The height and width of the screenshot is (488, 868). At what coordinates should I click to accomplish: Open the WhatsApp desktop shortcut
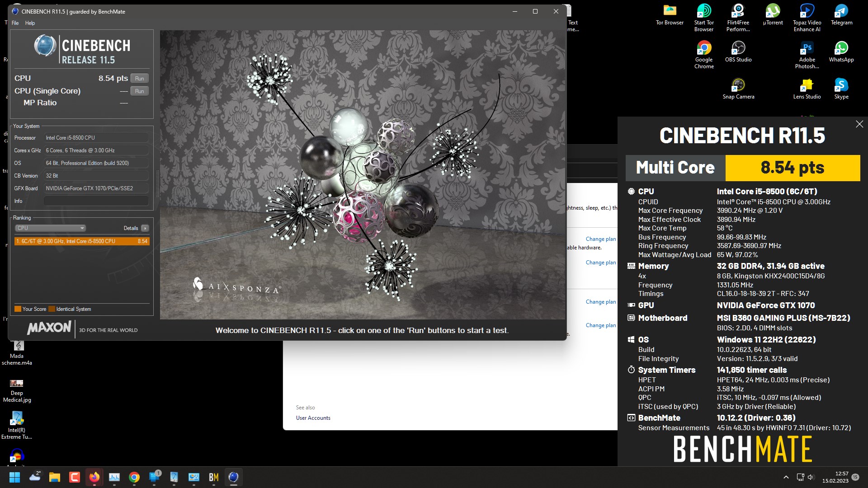coord(841,52)
